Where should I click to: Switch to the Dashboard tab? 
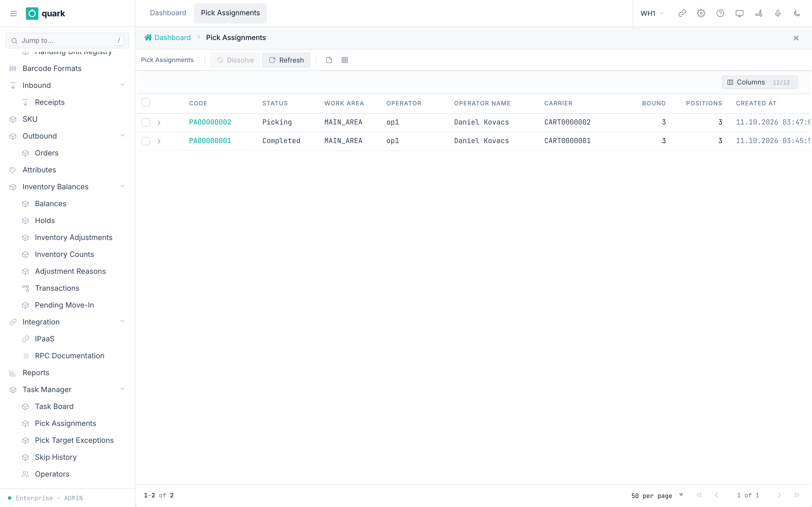168,13
